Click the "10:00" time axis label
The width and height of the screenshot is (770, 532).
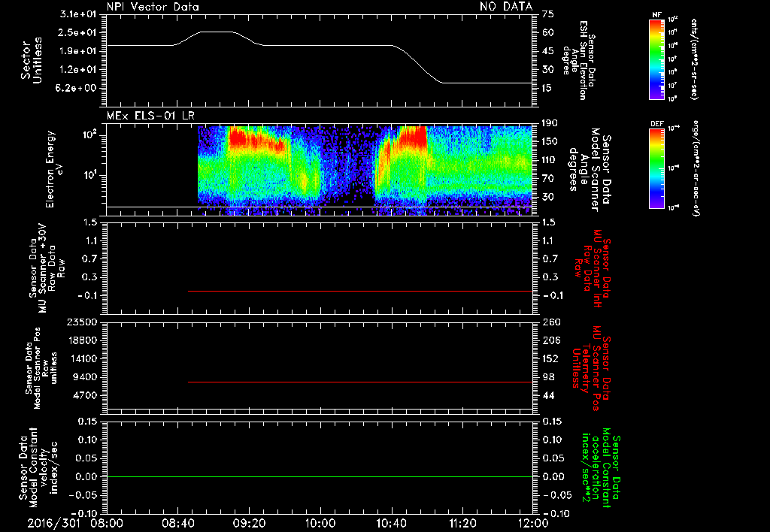click(320, 523)
